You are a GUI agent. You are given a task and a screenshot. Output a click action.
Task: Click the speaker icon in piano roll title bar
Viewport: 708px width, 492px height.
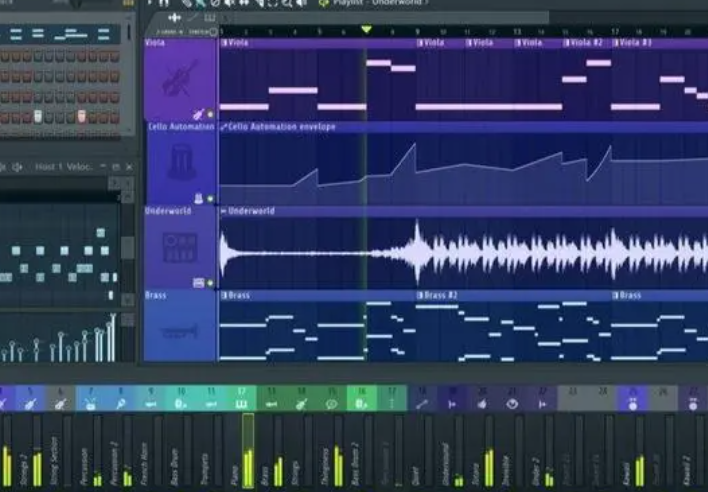click(x=18, y=167)
